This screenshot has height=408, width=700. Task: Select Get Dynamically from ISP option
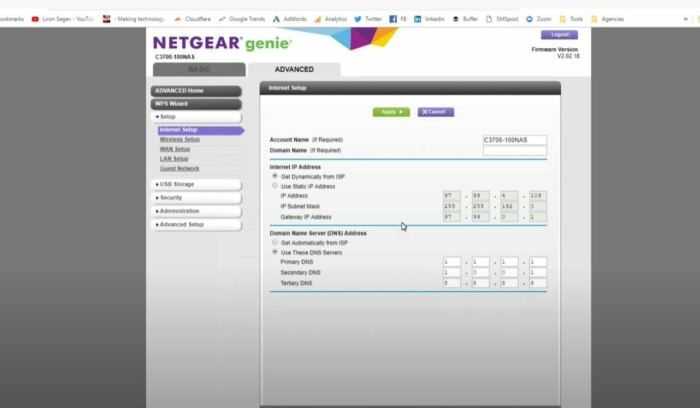tap(275, 176)
